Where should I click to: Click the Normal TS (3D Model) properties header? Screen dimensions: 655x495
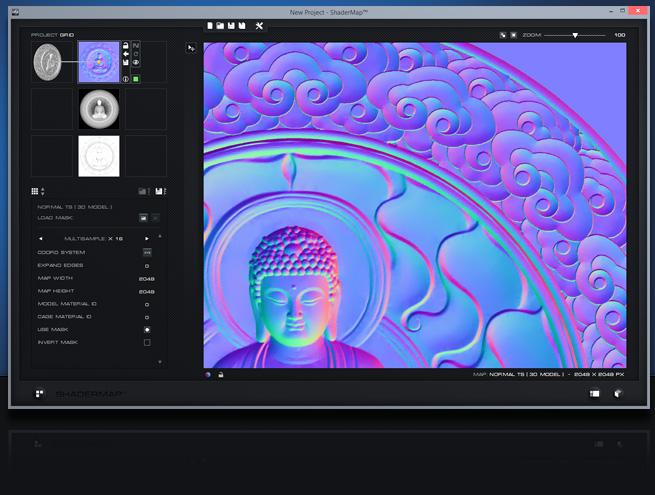pos(75,207)
